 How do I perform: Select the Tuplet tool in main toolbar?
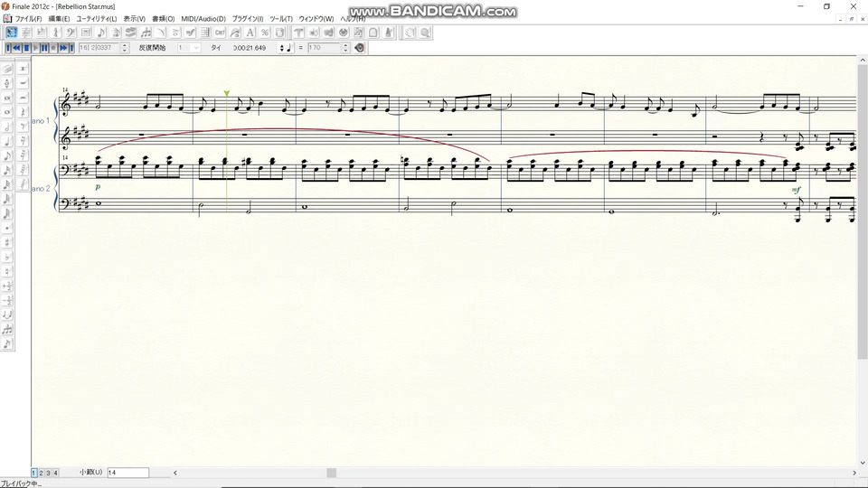(146, 33)
